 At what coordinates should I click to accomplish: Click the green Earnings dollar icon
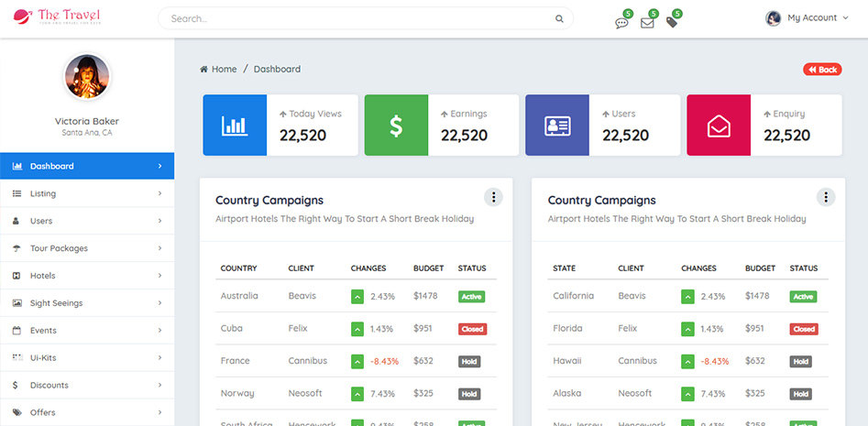(396, 126)
